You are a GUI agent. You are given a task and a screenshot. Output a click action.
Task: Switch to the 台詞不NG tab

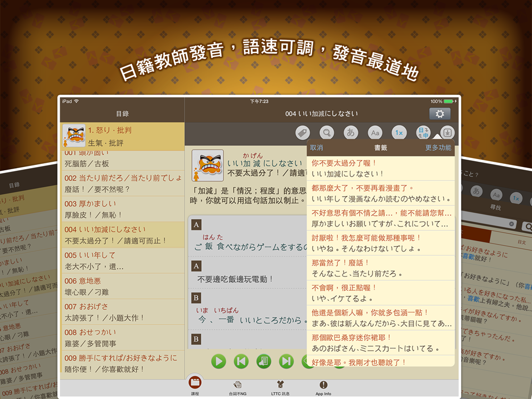[x=237, y=388]
